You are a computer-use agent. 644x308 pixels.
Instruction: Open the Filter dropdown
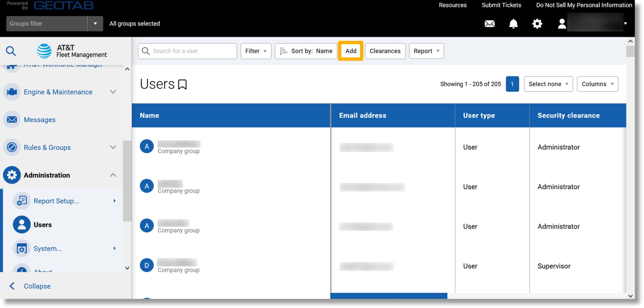[x=256, y=51]
